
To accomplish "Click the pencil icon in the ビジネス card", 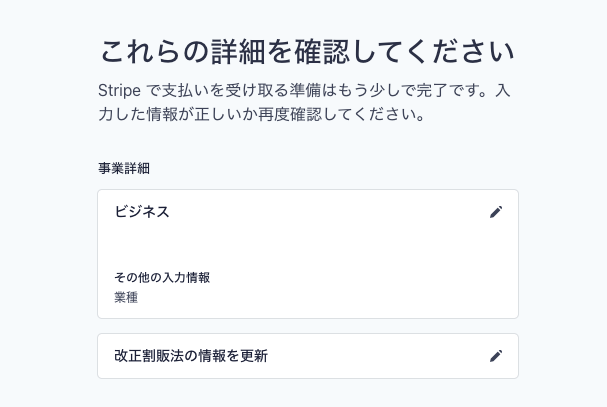I will pyautogui.click(x=495, y=212).
